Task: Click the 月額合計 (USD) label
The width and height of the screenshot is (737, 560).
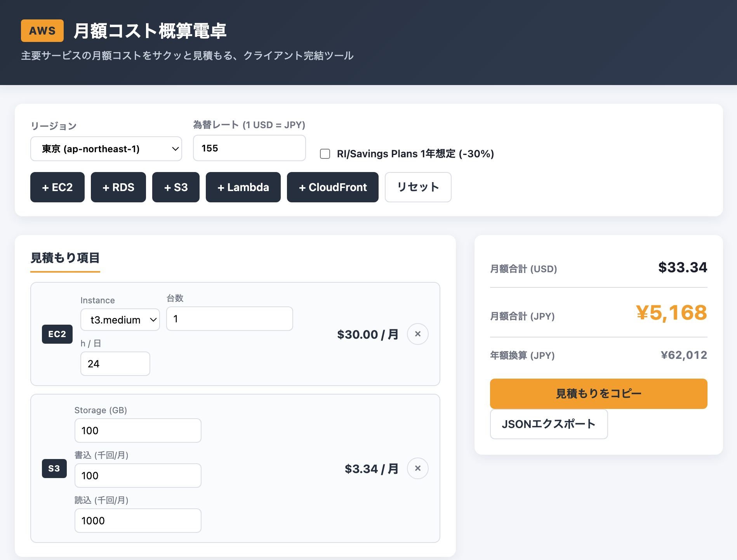Action: [523, 269]
